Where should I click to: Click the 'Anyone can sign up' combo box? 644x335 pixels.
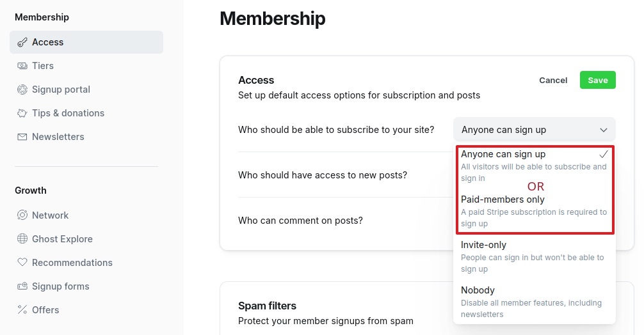point(525,130)
